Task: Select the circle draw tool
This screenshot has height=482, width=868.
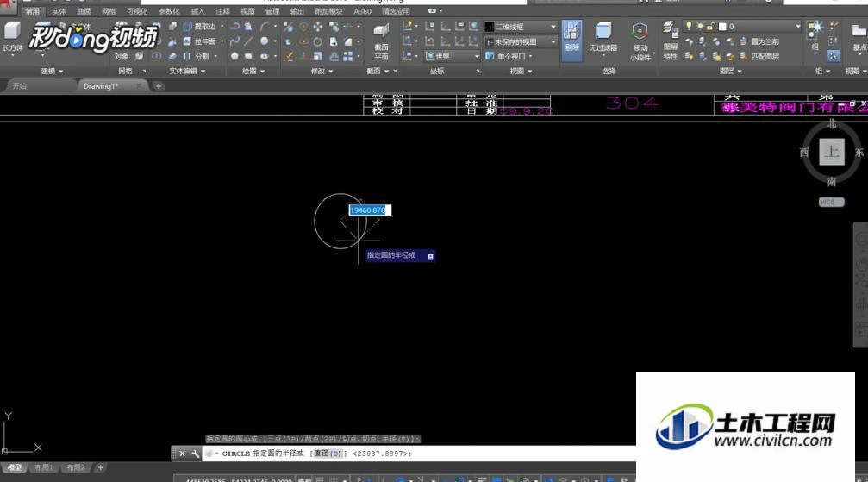Action: (265, 41)
